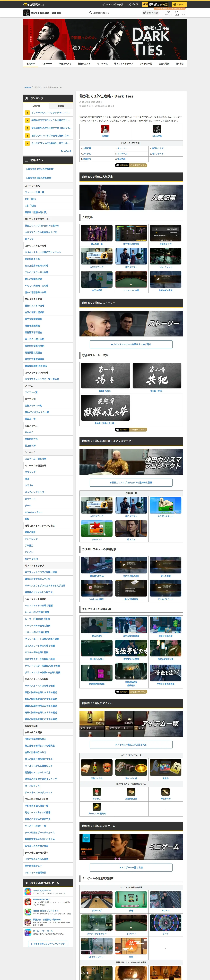210x980 pixels.
Task: Select ミニゲーム in the navigation bar
Action: click(102, 64)
